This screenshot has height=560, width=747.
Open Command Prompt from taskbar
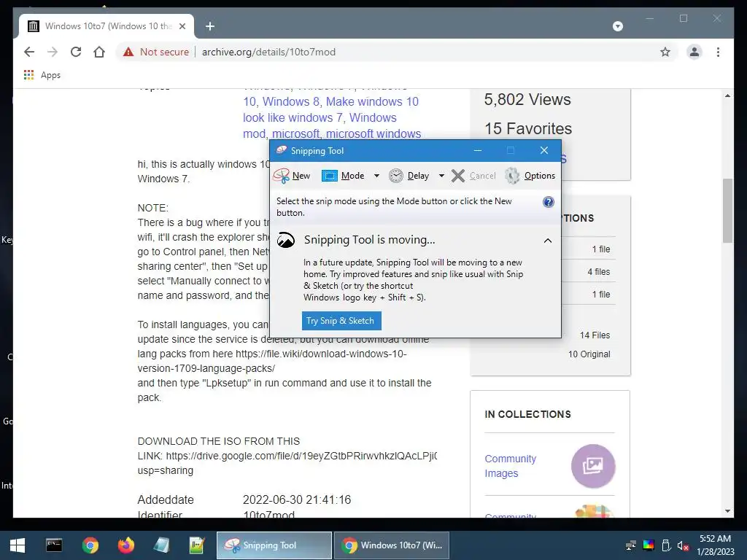54,545
